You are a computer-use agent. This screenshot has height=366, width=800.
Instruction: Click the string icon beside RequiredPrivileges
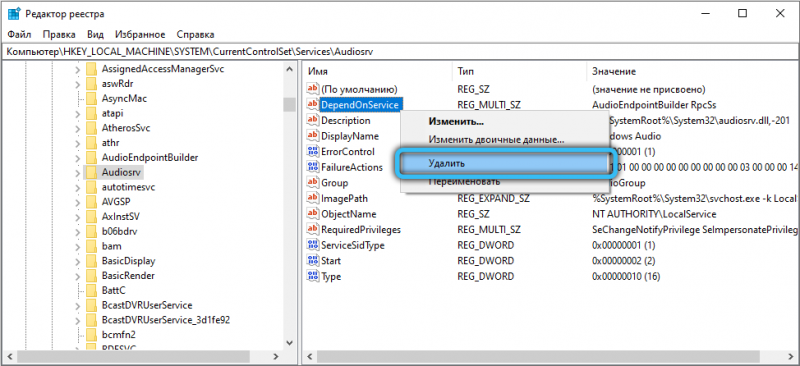click(312, 229)
